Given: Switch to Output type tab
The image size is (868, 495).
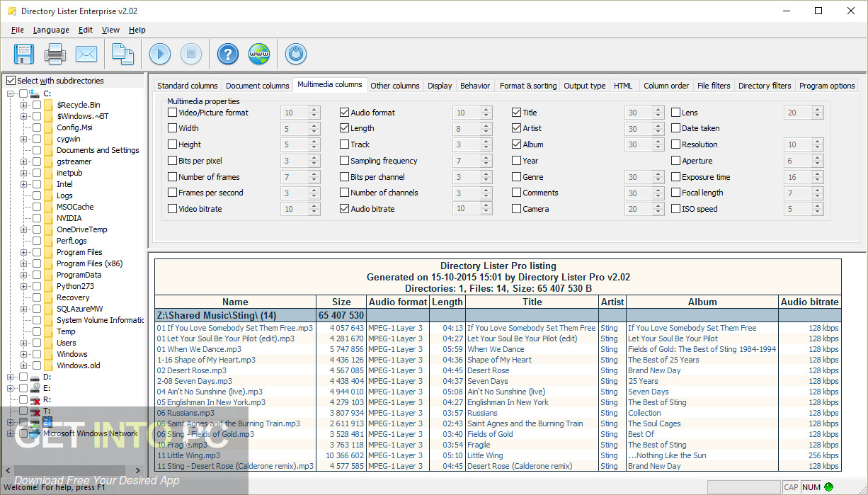Looking at the screenshot, I should tap(585, 86).
